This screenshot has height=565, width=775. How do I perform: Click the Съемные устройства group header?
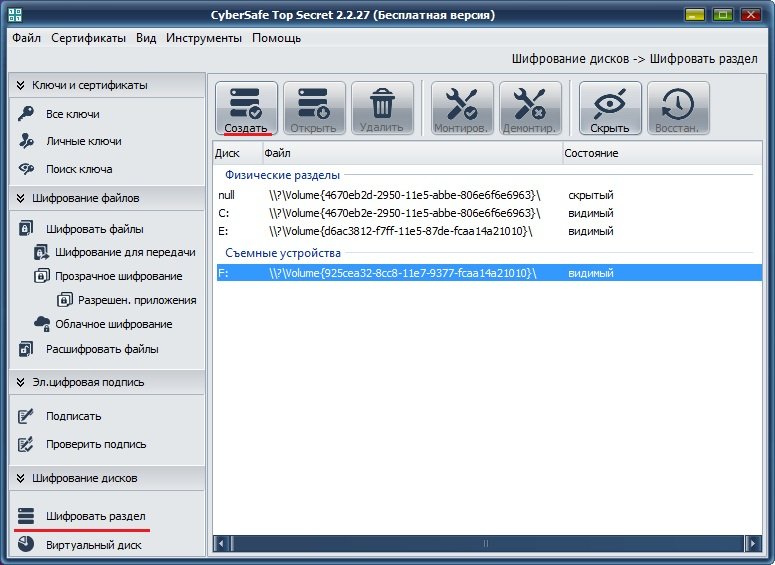coord(283,253)
